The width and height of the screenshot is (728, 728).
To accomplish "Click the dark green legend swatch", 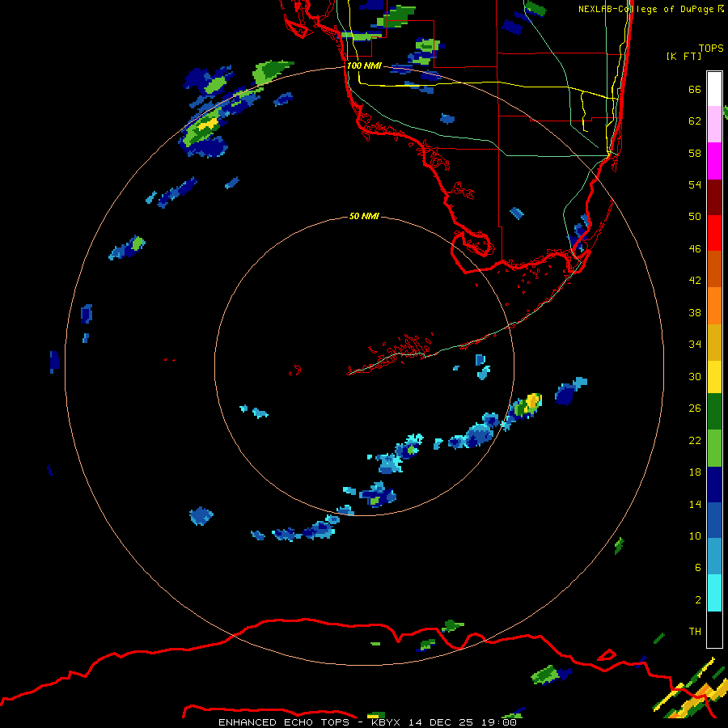I will click(x=714, y=412).
